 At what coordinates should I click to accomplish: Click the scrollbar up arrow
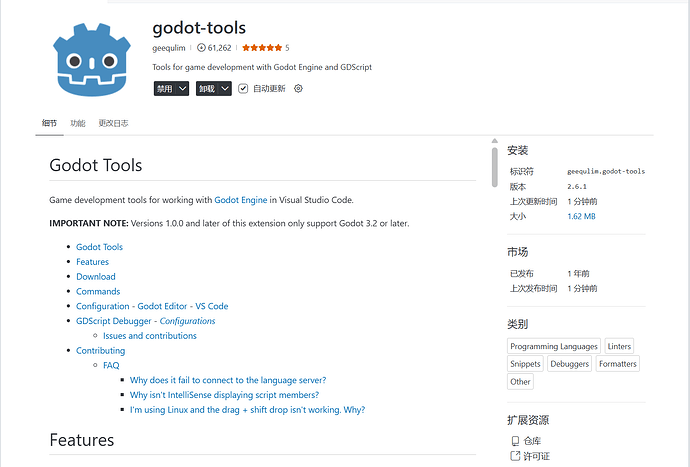tap(495, 141)
